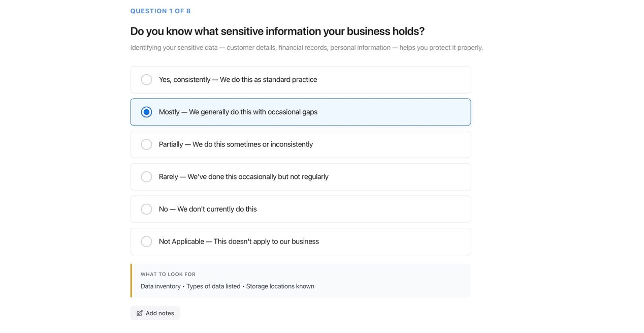Click the empty radio circle beside Yes, consistently
The height and width of the screenshot is (333, 644).
(146, 78)
